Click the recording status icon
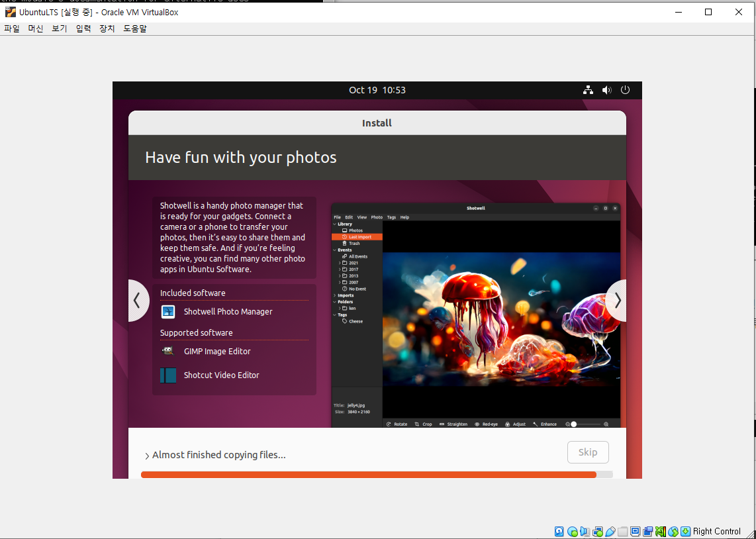This screenshot has width=756, height=539. [x=647, y=531]
